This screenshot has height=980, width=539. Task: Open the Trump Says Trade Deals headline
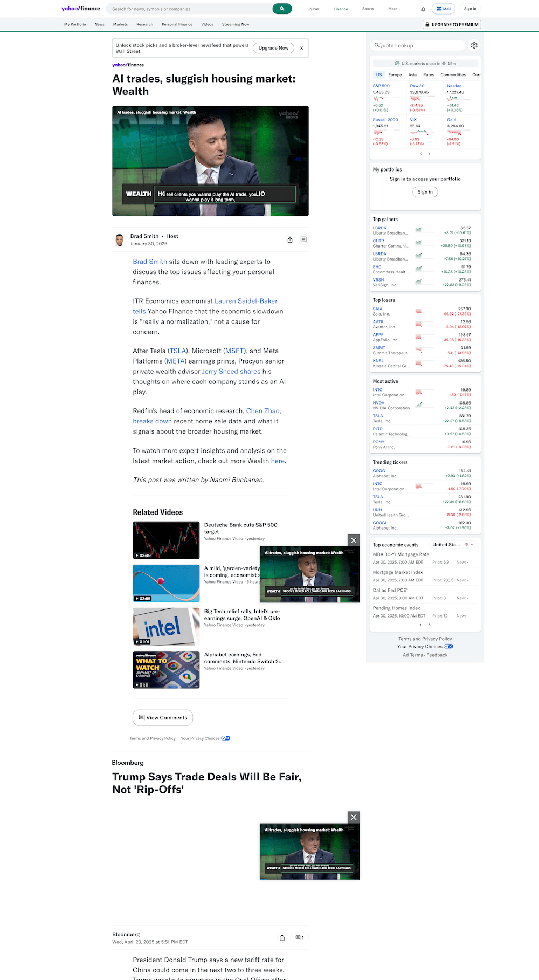pyautogui.click(x=207, y=783)
